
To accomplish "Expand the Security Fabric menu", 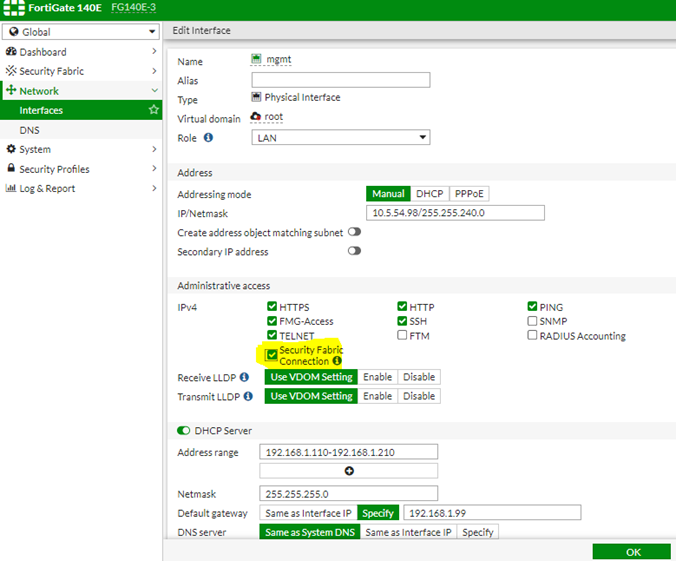I will pos(81,71).
